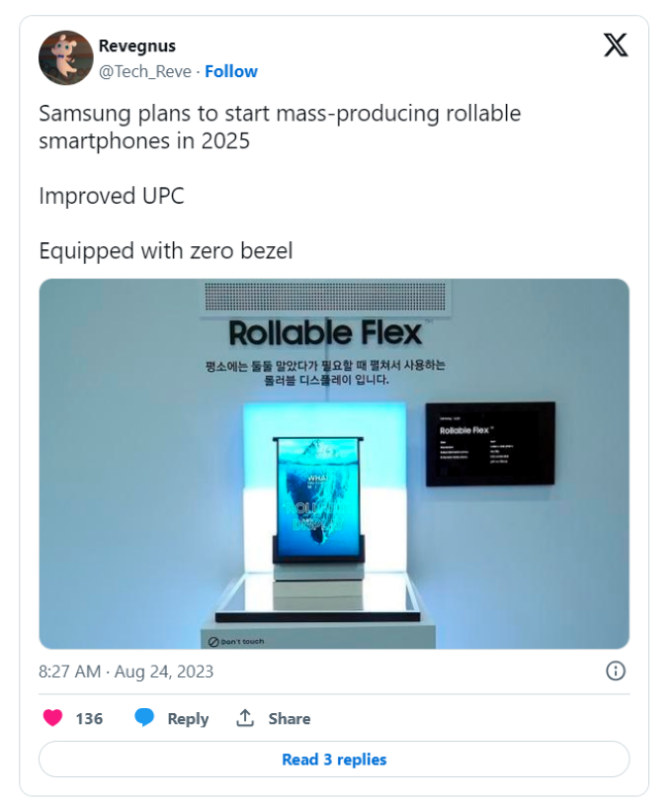Click the share arrow icon
The width and height of the screenshot is (672, 807).
pos(245,718)
